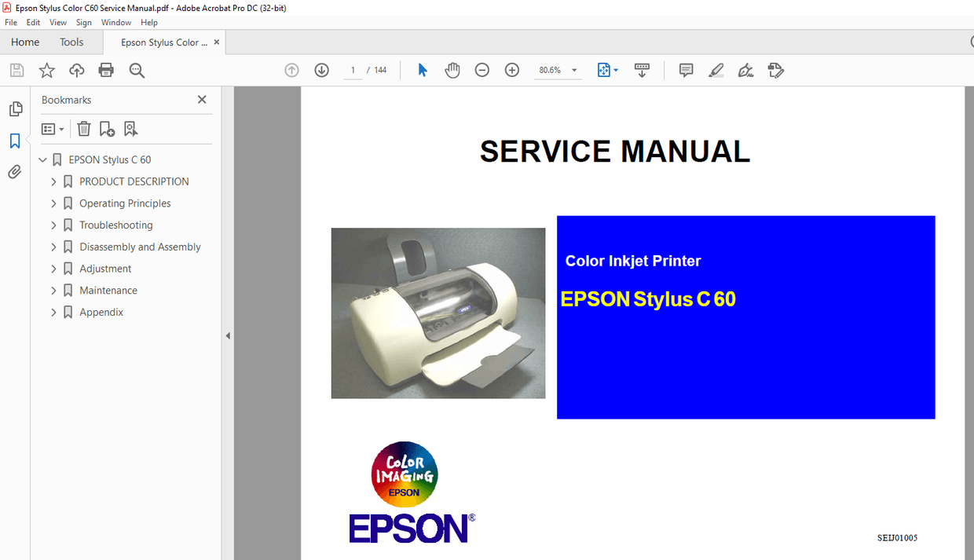Image resolution: width=974 pixels, height=560 pixels.
Task: Open the zoom level dropdown
Action: pos(573,70)
